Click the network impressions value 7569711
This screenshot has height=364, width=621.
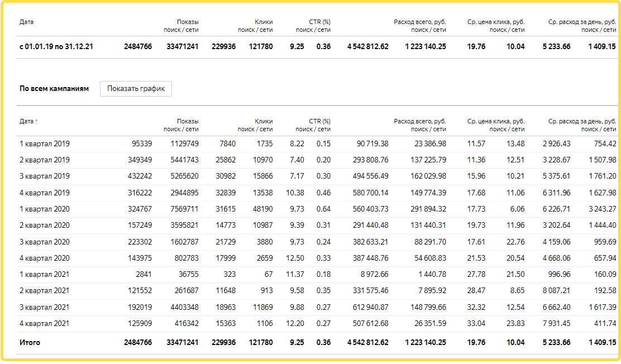tap(184, 209)
